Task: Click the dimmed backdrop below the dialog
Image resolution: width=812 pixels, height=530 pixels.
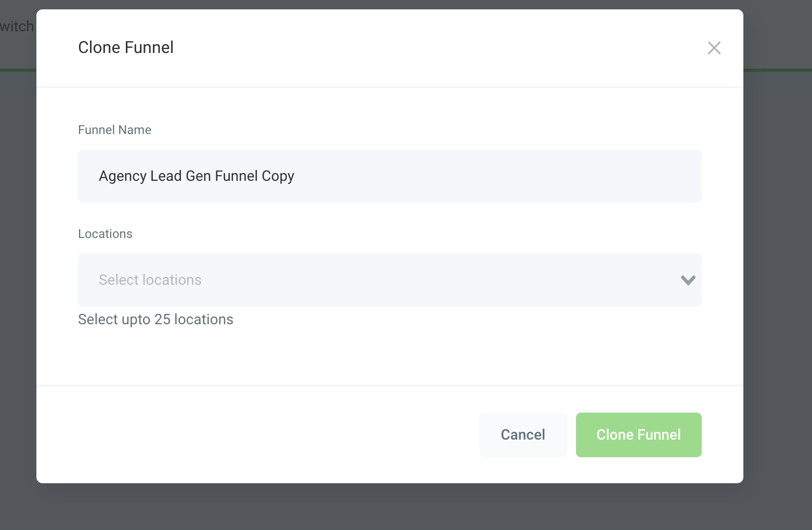Action: tap(390, 507)
